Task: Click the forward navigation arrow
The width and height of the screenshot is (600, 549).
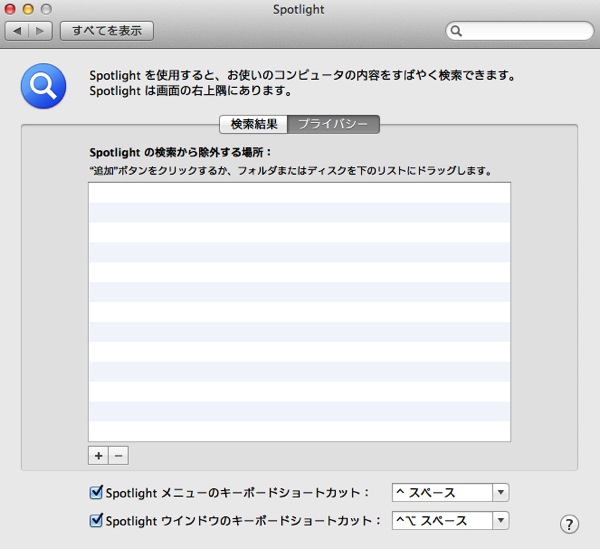Action: click(x=40, y=31)
